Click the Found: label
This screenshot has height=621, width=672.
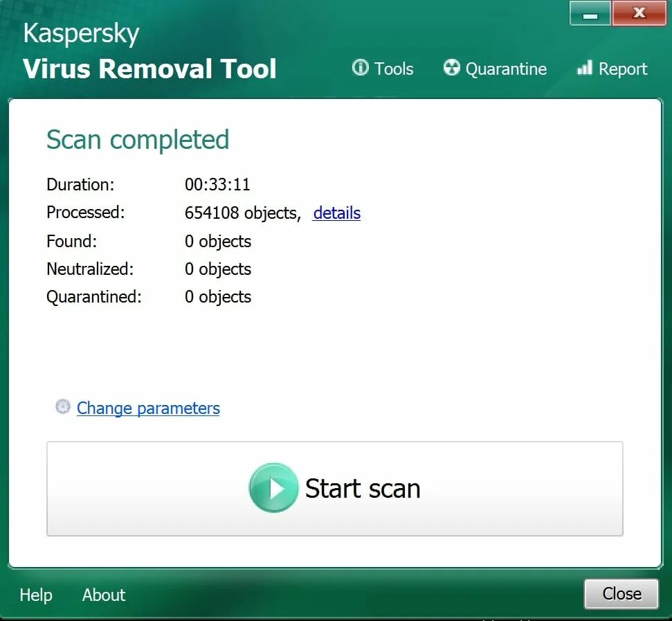(71, 242)
